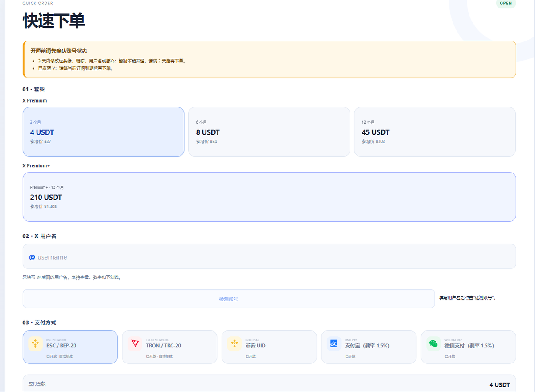This screenshot has height=392, width=535.
Task: Click the X Premium+ group label
Action: [36, 165]
